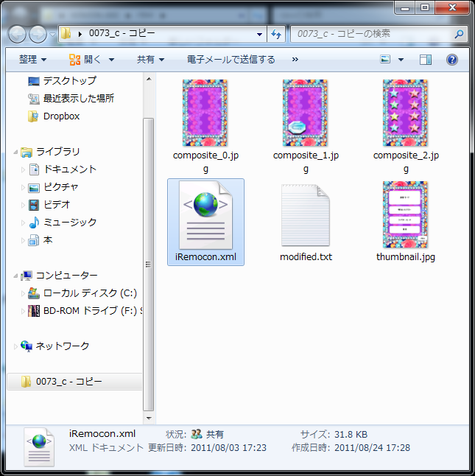The height and width of the screenshot is (476, 475).
Task: Expand the ドキュメント library node
Action: click(x=23, y=169)
